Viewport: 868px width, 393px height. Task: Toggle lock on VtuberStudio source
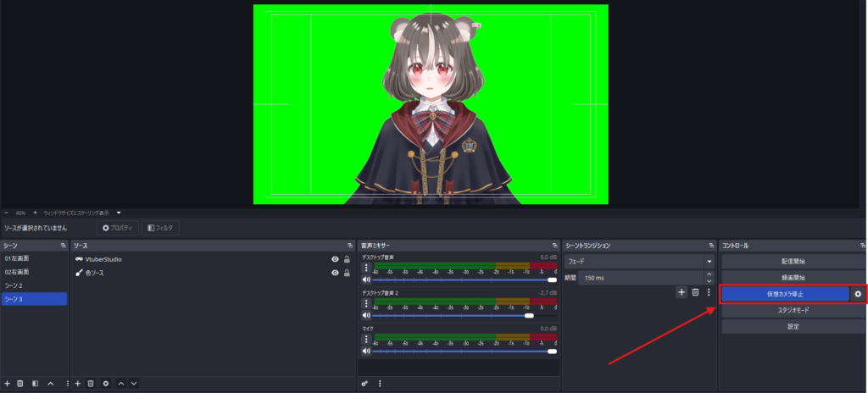click(x=347, y=259)
